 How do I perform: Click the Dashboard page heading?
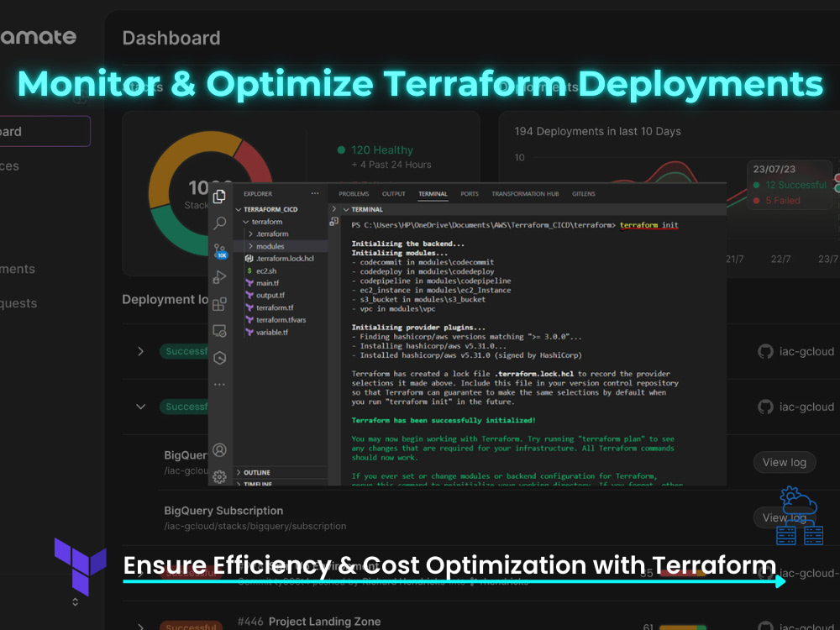[x=171, y=38]
